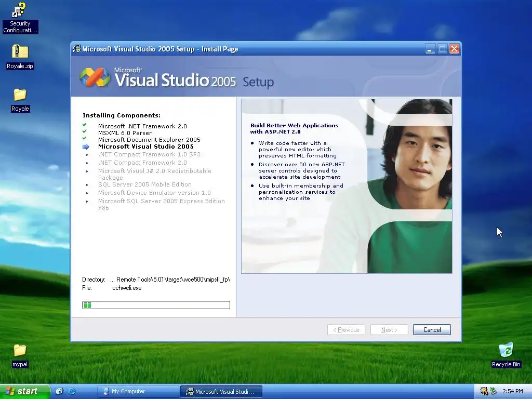
Task: Click the Show Desktop quick launch icon
Action: [59, 391]
